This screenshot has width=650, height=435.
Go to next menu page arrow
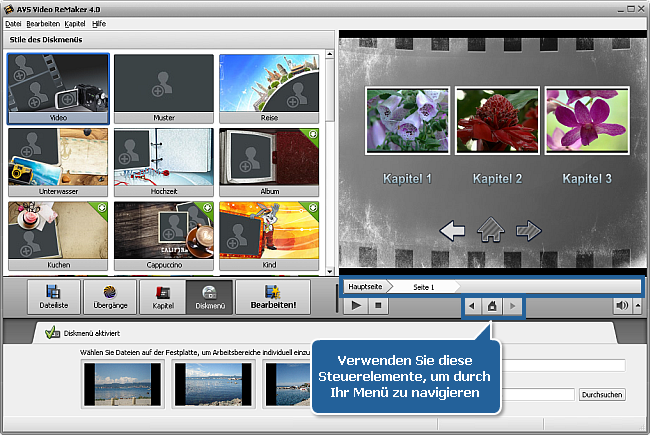[513, 306]
